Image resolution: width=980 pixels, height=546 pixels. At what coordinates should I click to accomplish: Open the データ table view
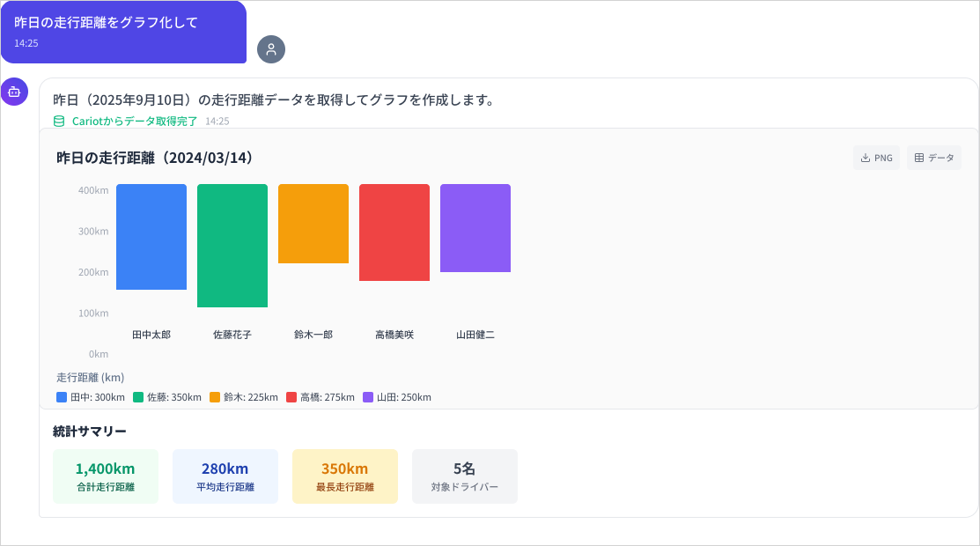pyautogui.click(x=933, y=157)
